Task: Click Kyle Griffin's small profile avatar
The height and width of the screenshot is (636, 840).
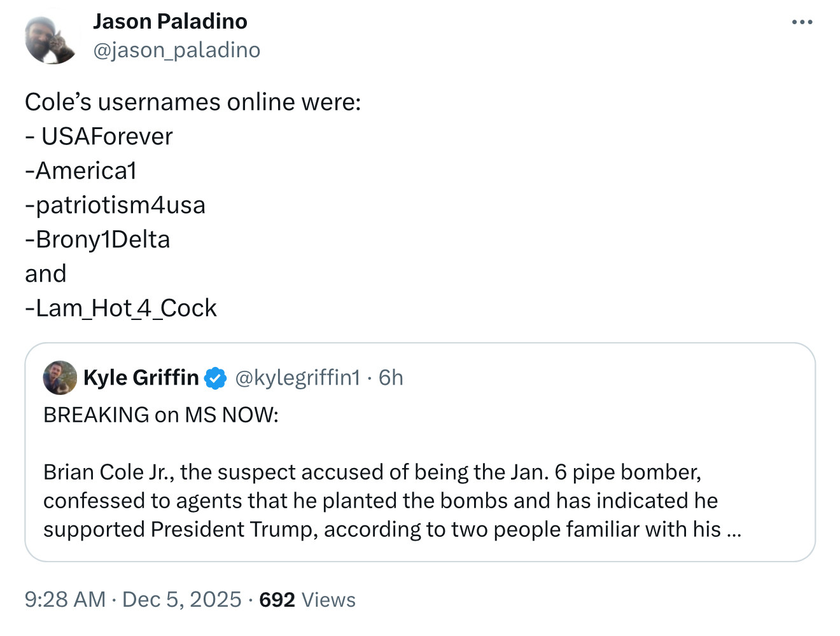Action: point(60,378)
